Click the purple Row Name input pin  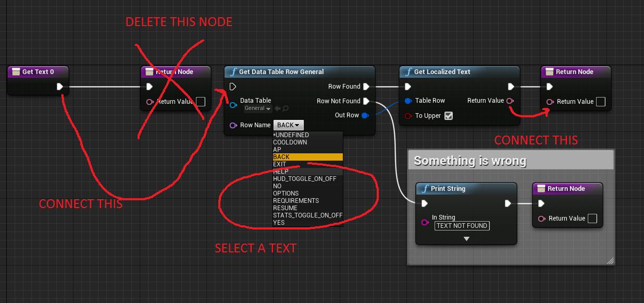point(233,125)
